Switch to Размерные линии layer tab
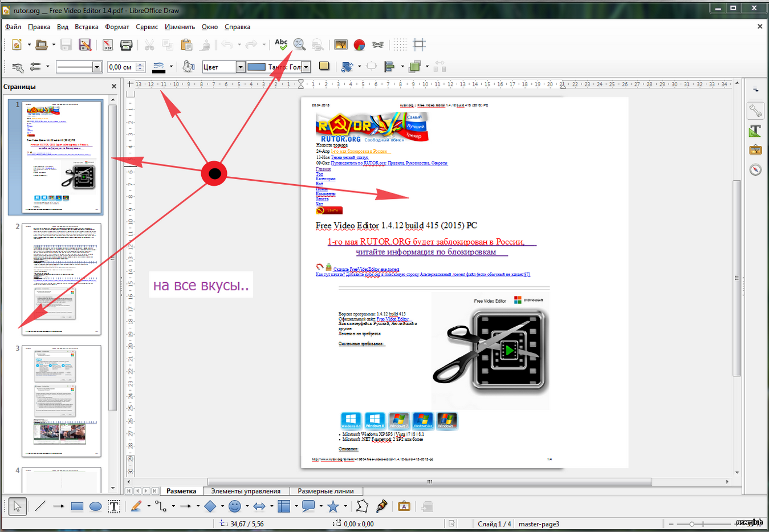This screenshot has height=532, width=769. point(325,491)
